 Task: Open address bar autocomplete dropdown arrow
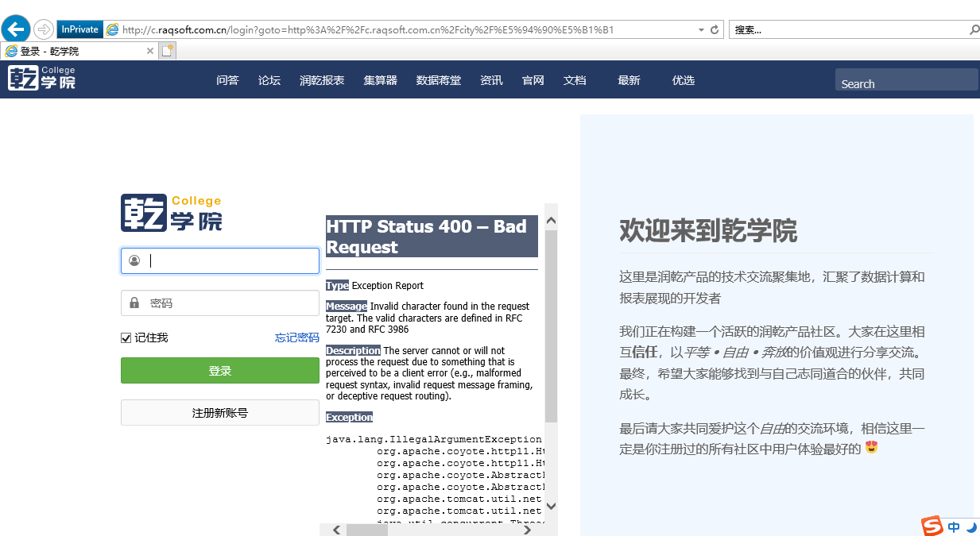701,30
